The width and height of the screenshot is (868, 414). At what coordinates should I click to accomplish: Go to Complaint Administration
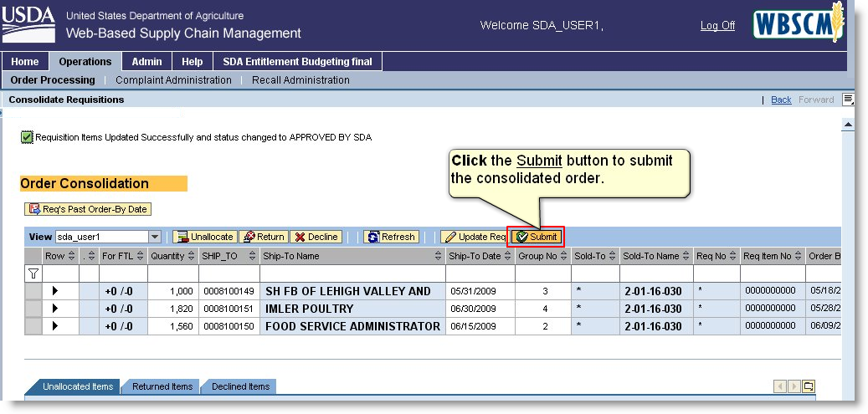[x=173, y=80]
